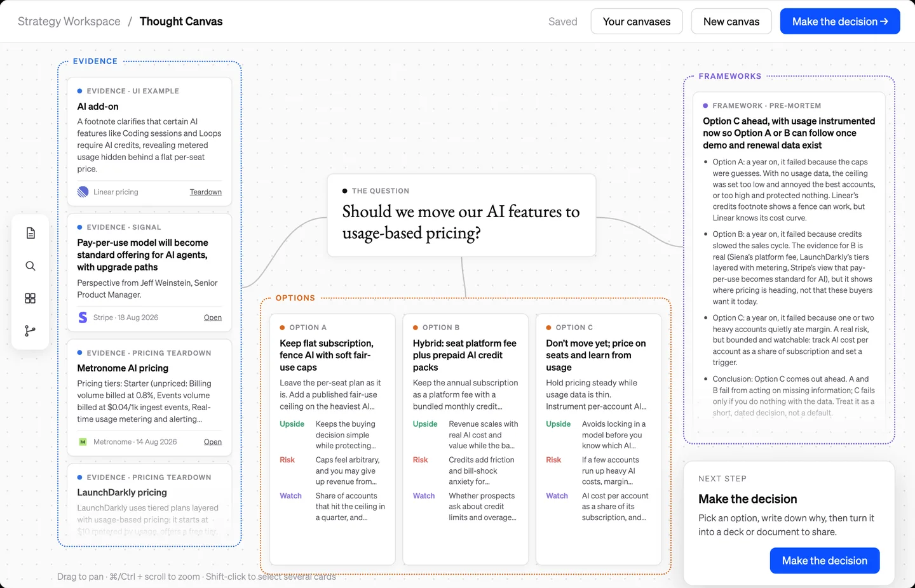This screenshot has height=588, width=915.
Task: Select the grid layout icon
Action: (30, 298)
